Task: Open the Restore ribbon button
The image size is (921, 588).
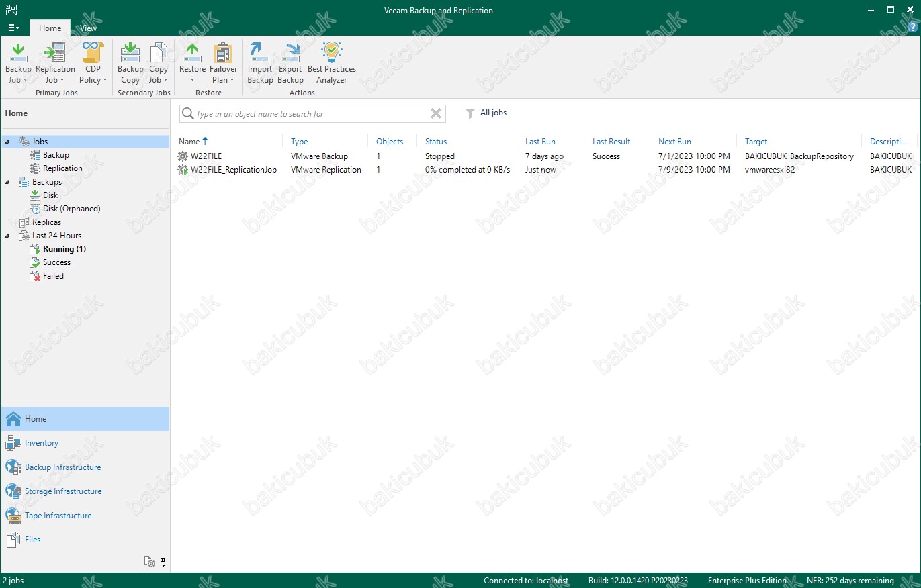Action: [192, 63]
